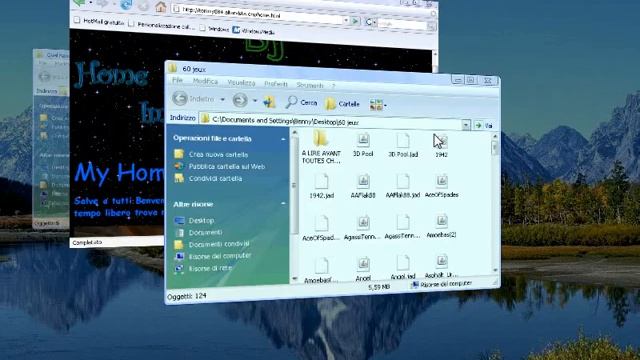Open the Strumenti menu
The width and height of the screenshot is (640, 360).
pos(310,85)
